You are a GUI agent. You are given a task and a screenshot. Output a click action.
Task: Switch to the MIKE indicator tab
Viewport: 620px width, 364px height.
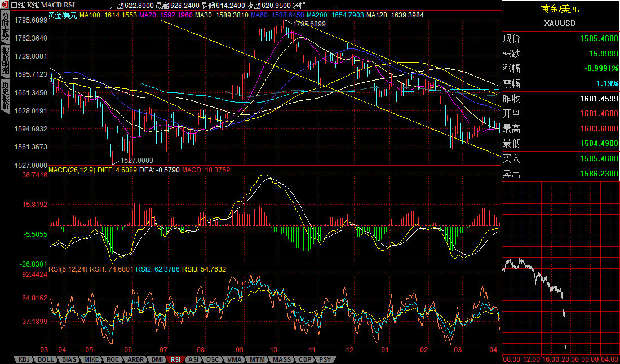(92, 359)
